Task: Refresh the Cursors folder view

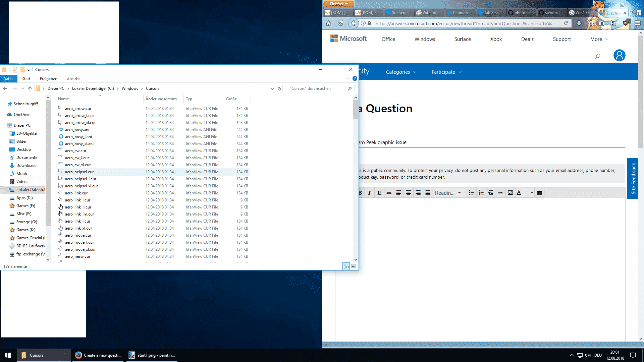Action: [279, 88]
